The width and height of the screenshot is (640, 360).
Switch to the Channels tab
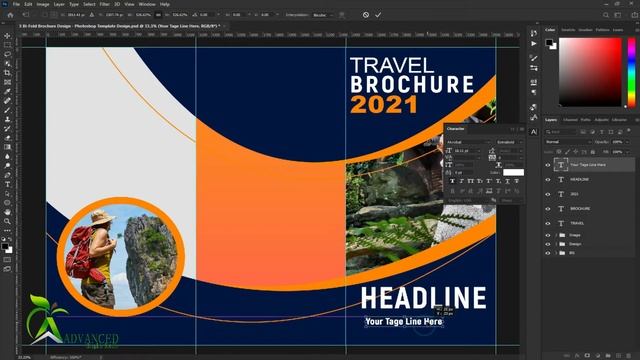point(570,120)
